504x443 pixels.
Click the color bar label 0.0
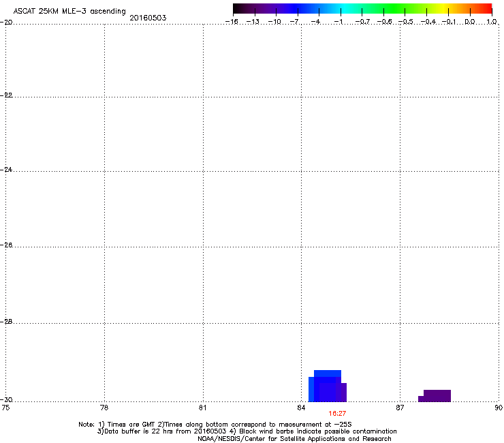(x=470, y=22)
